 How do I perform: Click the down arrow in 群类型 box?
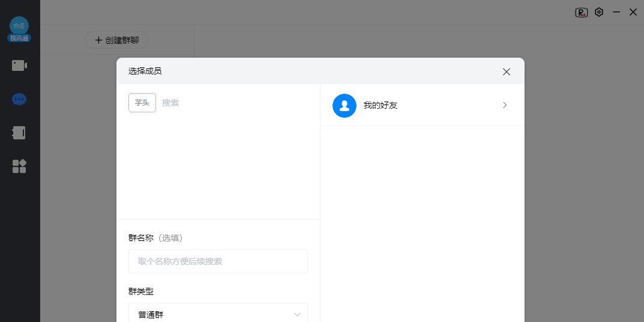pyautogui.click(x=297, y=315)
